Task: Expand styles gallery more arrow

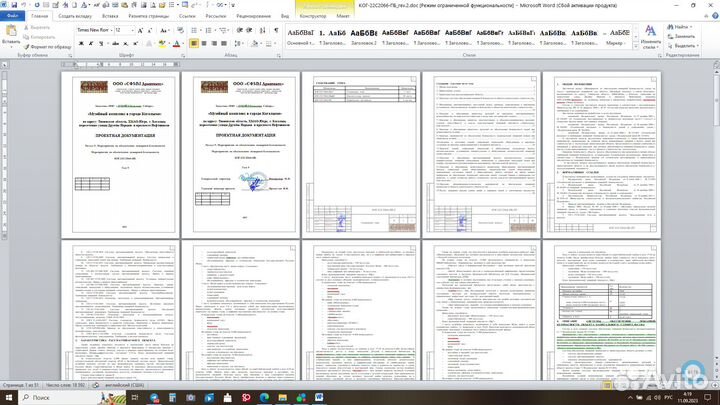Action: 636,45
